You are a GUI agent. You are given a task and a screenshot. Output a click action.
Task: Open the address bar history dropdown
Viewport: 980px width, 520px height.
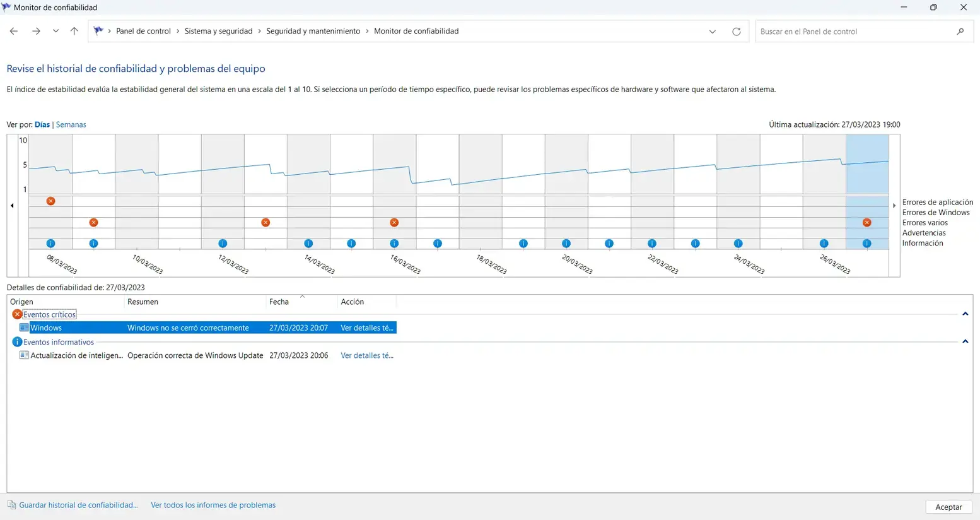pos(713,32)
